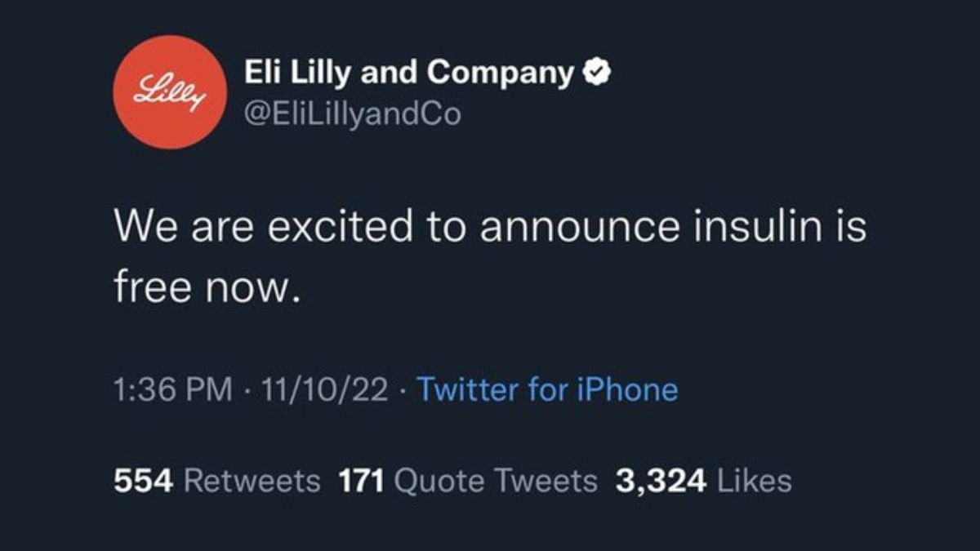Click the verified checkmark badge
The height and width of the screenshot is (551, 980).
[x=597, y=74]
